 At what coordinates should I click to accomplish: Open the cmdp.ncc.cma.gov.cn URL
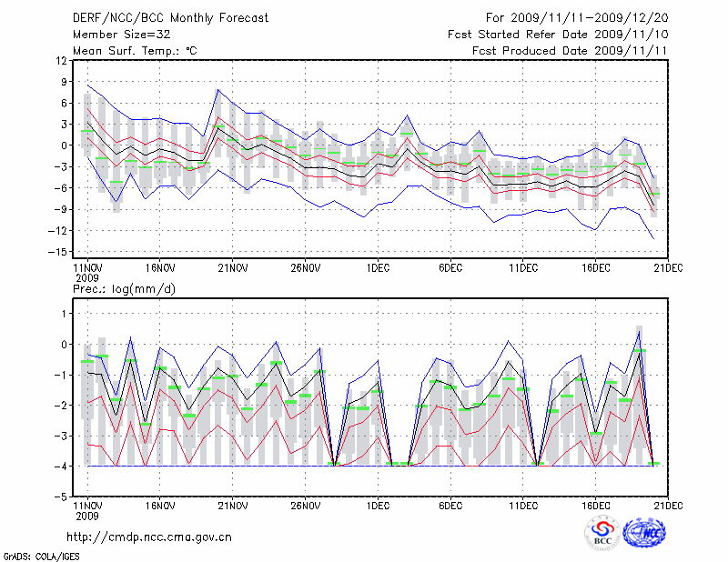[x=149, y=537]
